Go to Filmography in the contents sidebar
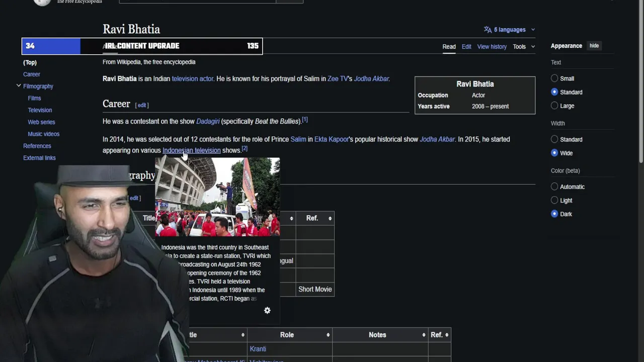This screenshot has width=644, height=362. coord(38,86)
